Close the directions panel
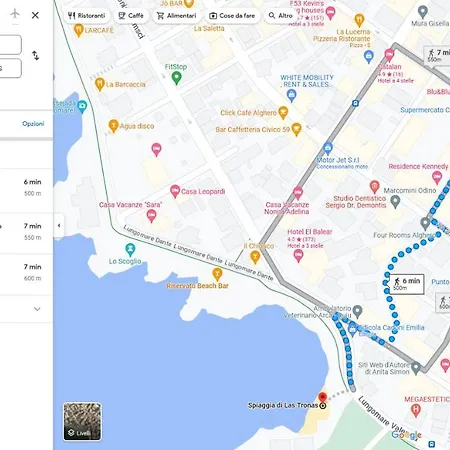The image size is (450, 450). click(x=35, y=15)
